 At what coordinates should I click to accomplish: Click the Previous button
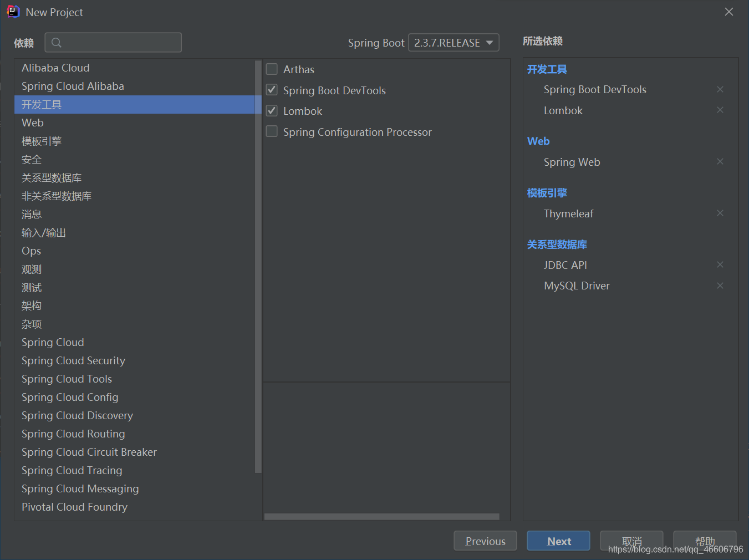pyautogui.click(x=485, y=541)
